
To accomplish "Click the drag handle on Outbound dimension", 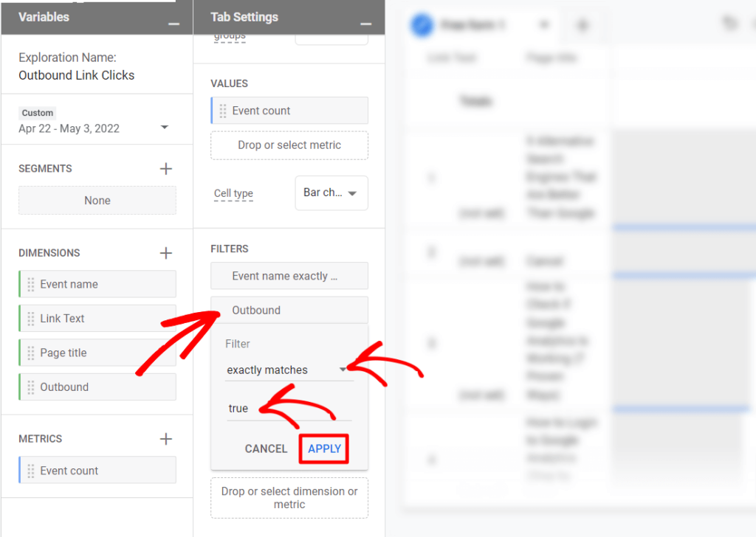I will coord(29,387).
